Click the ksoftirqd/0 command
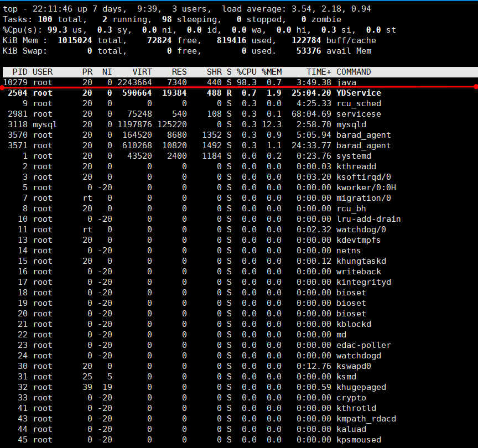 point(363,177)
